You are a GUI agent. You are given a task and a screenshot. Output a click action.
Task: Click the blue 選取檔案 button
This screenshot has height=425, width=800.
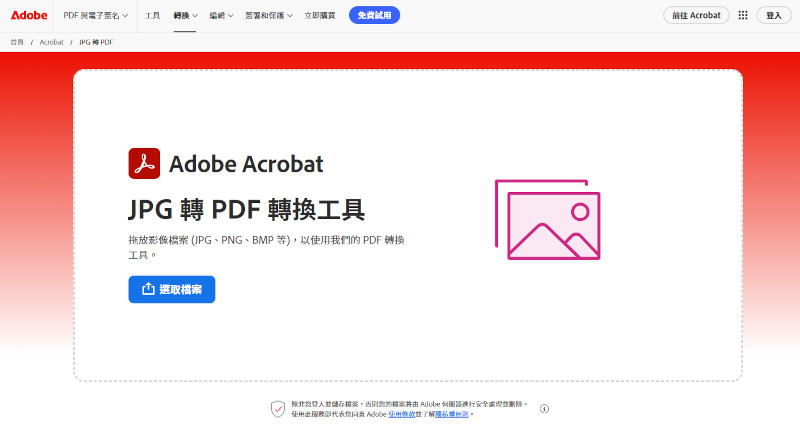point(171,289)
